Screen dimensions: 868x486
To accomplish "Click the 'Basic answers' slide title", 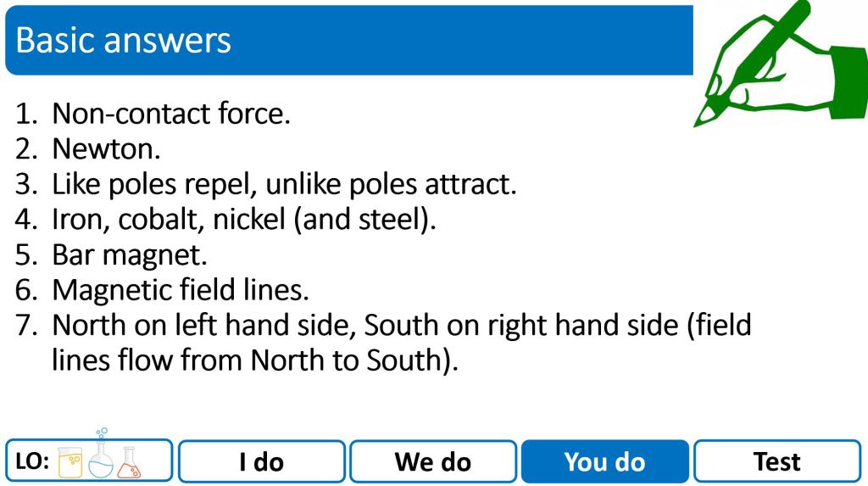I will (x=123, y=40).
